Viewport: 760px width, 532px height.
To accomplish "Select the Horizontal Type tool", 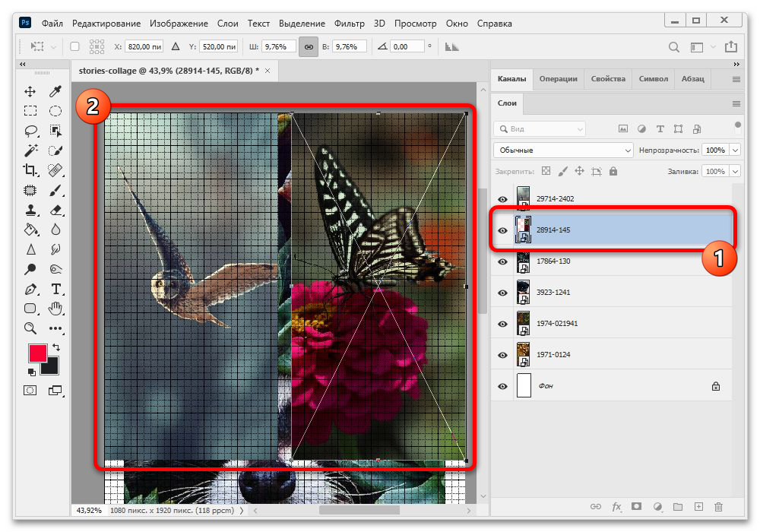I will (x=55, y=289).
